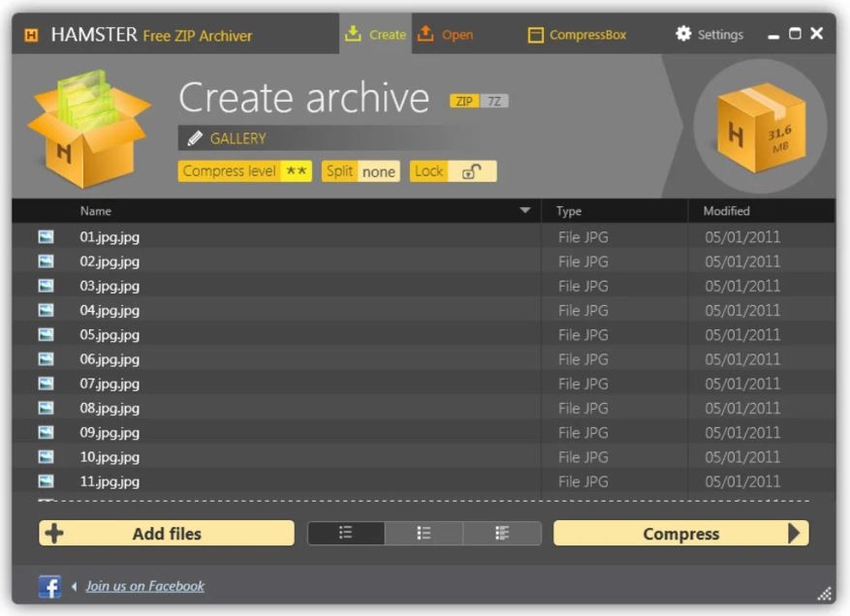Select file name 10.jpg.jpg
The image size is (850, 616).
click(x=110, y=457)
